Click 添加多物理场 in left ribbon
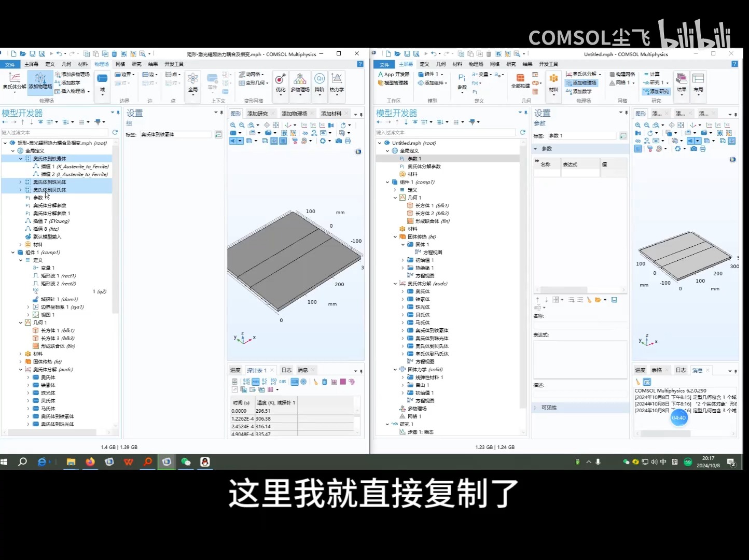This screenshot has height=560, width=749. (x=73, y=74)
